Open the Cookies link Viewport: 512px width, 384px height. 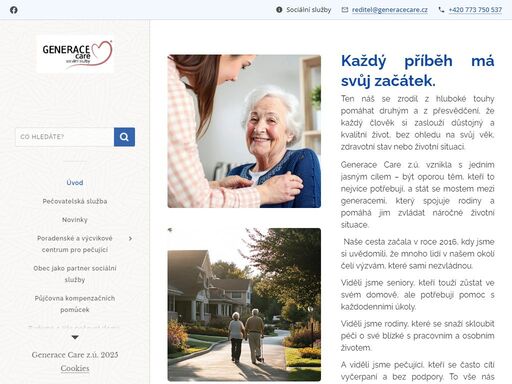pos(75,368)
